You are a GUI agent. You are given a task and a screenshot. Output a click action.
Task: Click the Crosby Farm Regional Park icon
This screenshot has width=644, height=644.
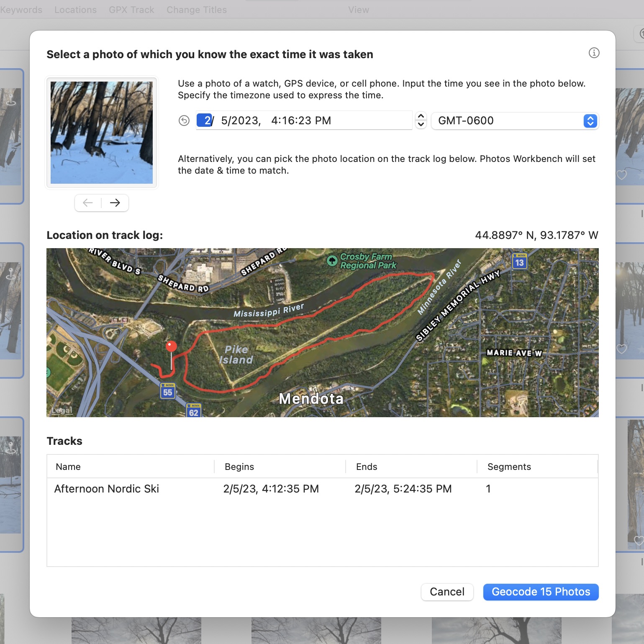click(x=332, y=261)
